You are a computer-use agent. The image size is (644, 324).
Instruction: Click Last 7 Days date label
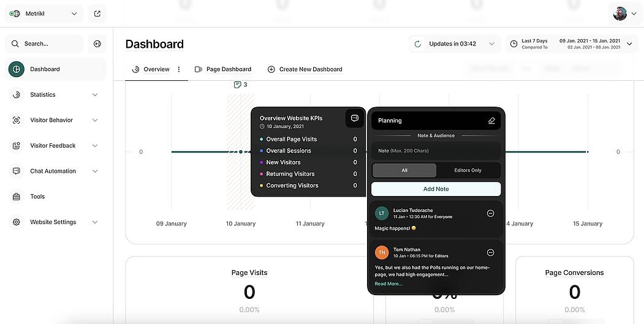point(534,40)
